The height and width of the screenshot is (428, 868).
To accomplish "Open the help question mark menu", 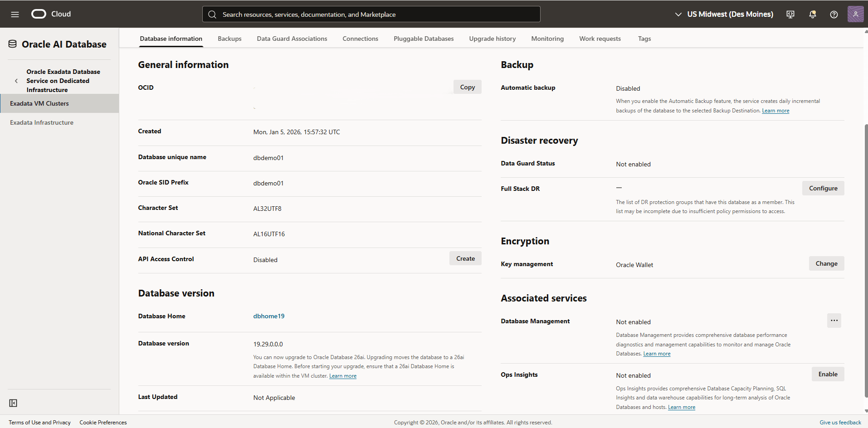I will click(834, 14).
